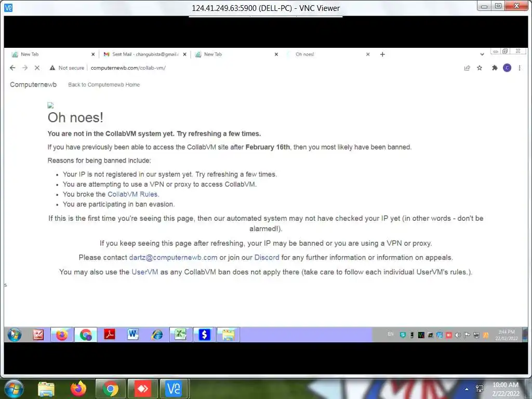Click remote tray red recorder icon
The width and height of the screenshot is (532, 399).
coord(448,335)
